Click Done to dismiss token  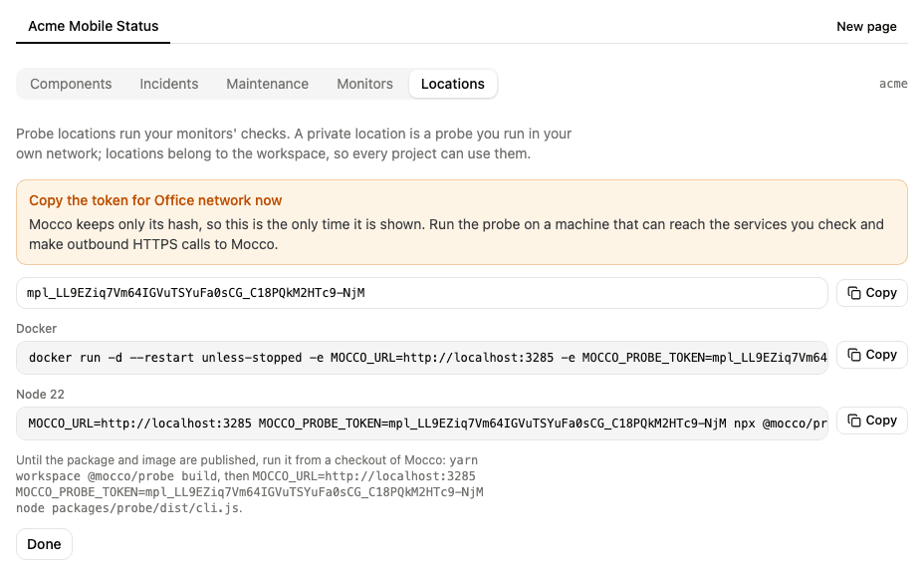[x=44, y=544]
